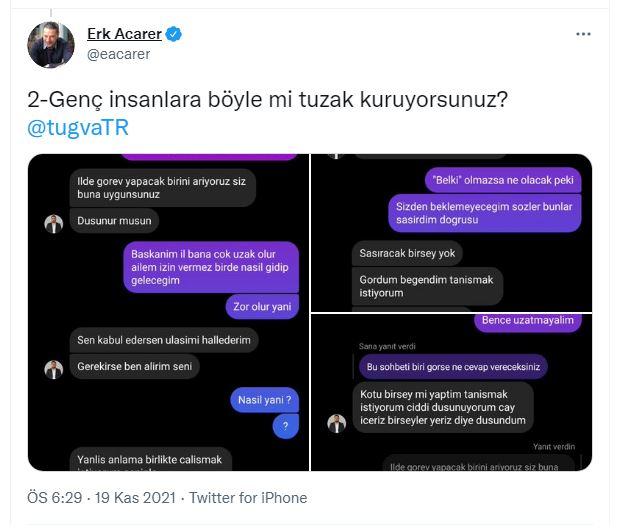The height and width of the screenshot is (525, 629).
Task: Click the tweet timestamp ÖS 6:29 · 19 Kas 2021
Action: 101,498
